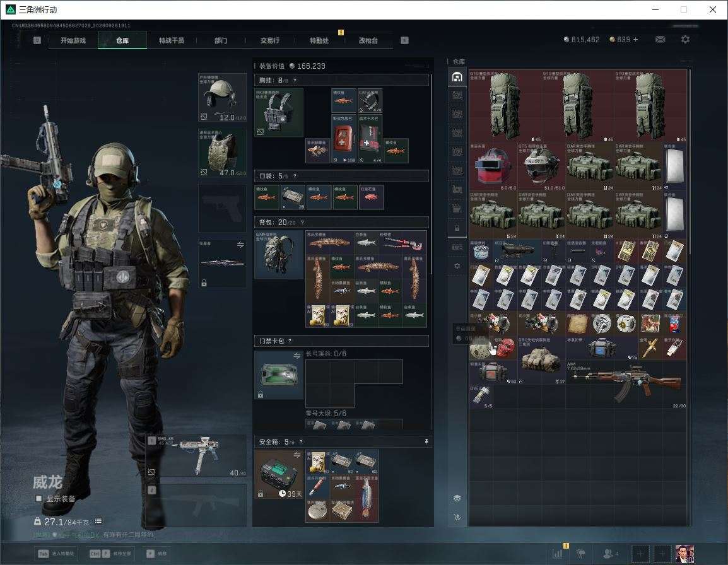728x565 pixels.
Task: Click the mail envelope icon
Action: point(660,40)
